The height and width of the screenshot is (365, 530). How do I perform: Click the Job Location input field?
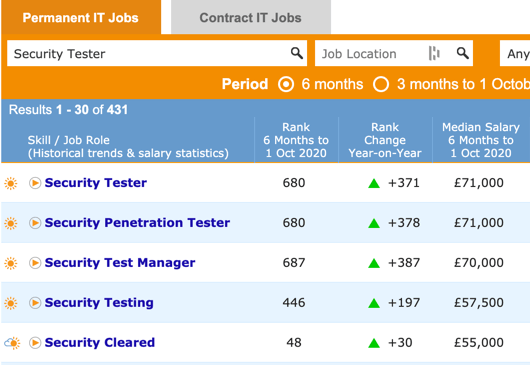coord(372,53)
